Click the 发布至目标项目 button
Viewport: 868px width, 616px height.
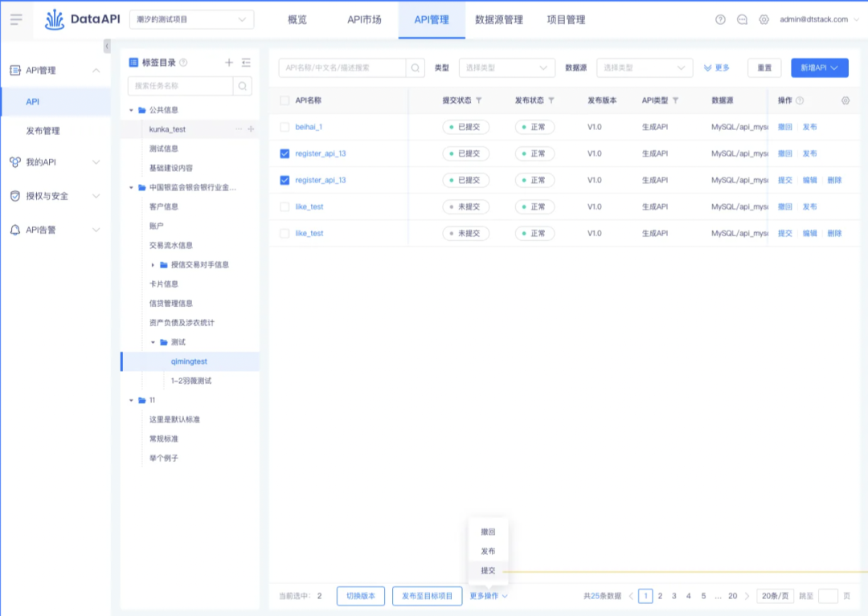coord(427,596)
